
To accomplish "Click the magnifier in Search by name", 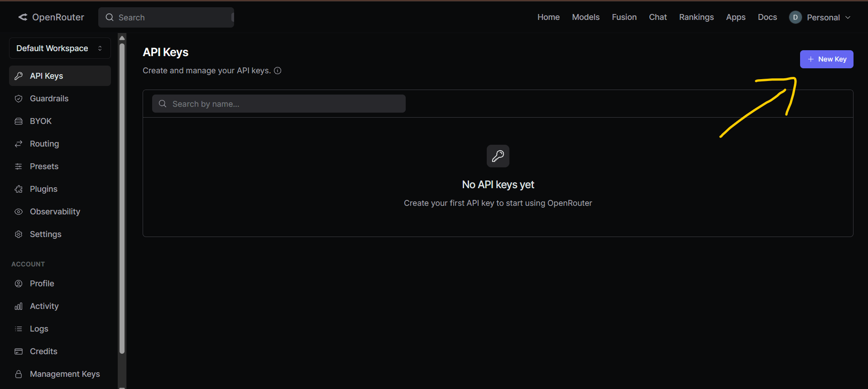I will [x=163, y=104].
